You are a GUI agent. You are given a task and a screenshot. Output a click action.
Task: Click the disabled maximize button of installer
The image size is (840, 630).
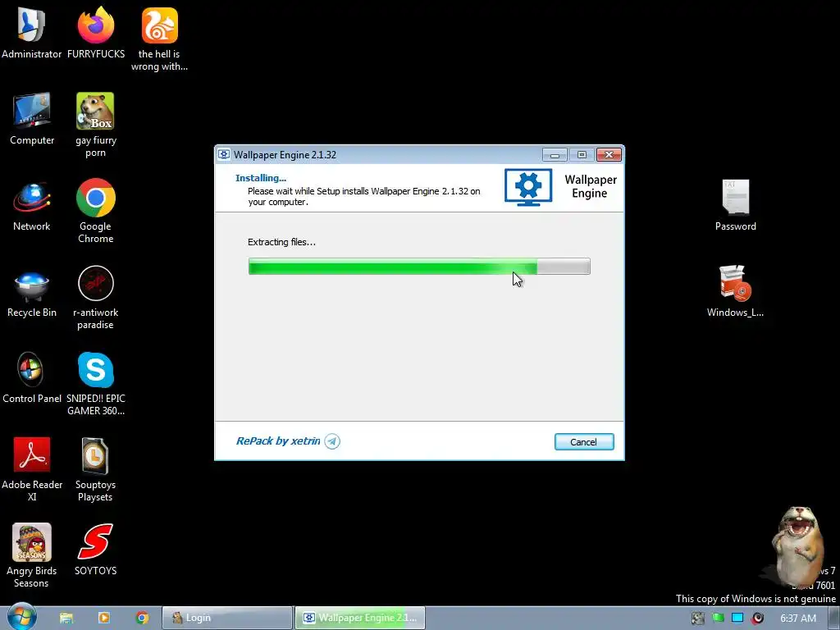tap(582, 155)
